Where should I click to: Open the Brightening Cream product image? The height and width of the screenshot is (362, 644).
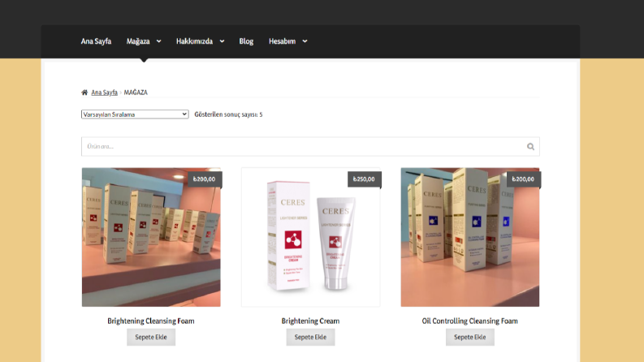pos(310,237)
